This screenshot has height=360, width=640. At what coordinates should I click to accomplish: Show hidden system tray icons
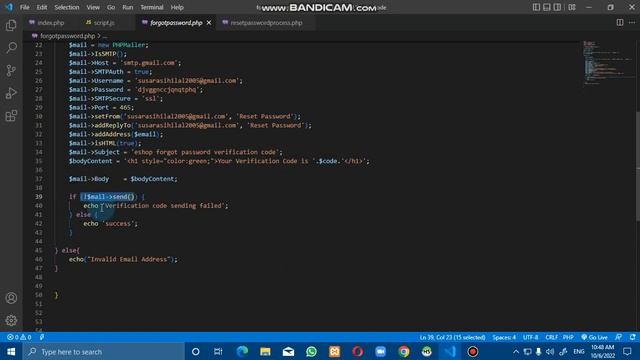[516, 351]
